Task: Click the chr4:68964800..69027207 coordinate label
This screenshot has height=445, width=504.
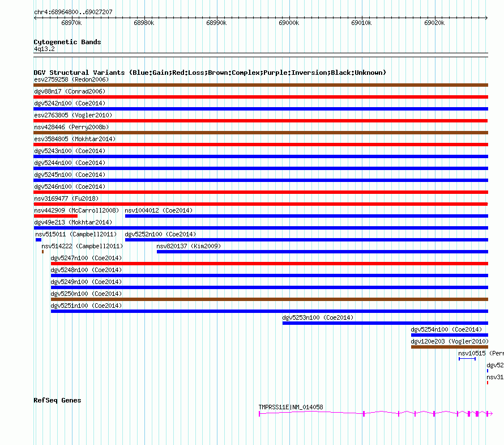Action: [73, 12]
